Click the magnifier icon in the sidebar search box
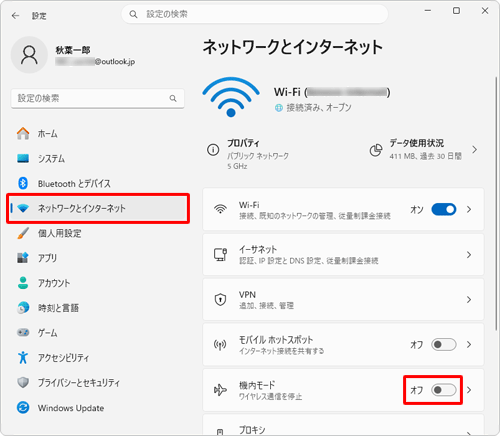This screenshot has height=436, width=500. 173,98
